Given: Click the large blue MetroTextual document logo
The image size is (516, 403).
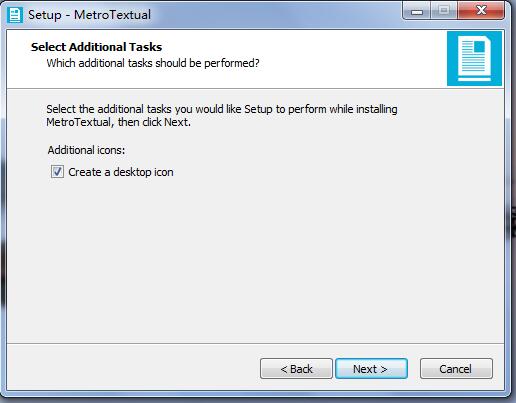Looking at the screenshot, I should (x=474, y=58).
